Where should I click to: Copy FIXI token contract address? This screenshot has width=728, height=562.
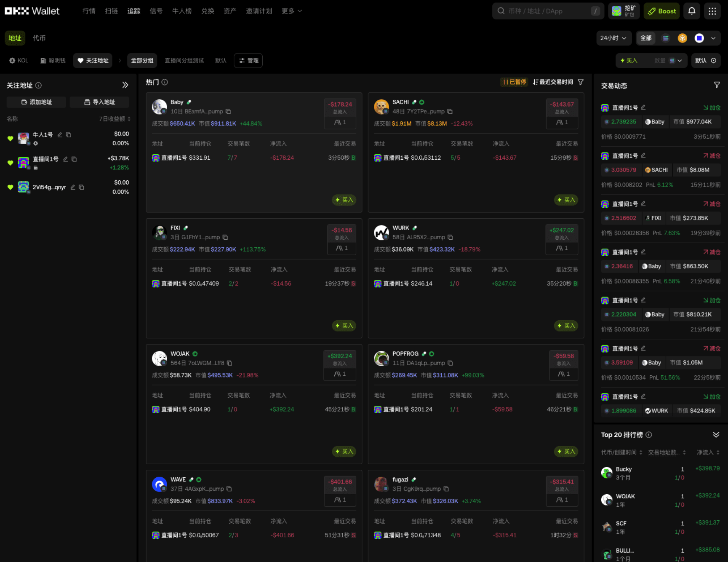[x=225, y=237]
